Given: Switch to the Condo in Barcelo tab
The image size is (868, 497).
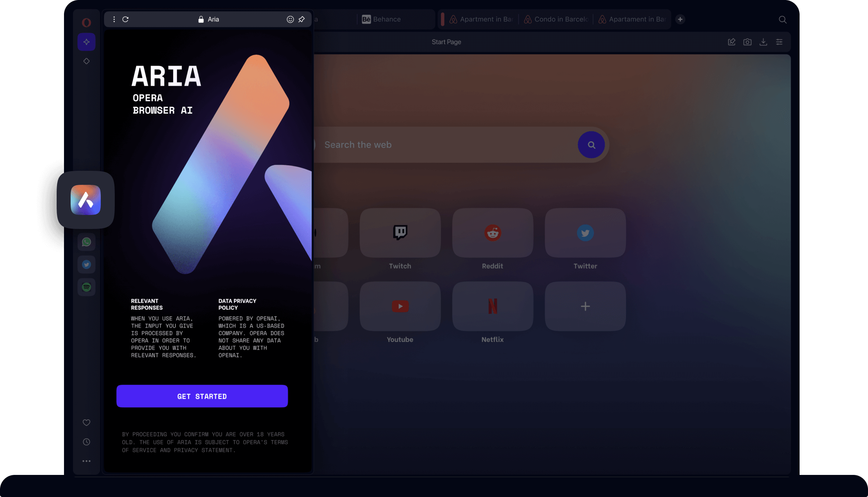Looking at the screenshot, I should [x=556, y=19].
